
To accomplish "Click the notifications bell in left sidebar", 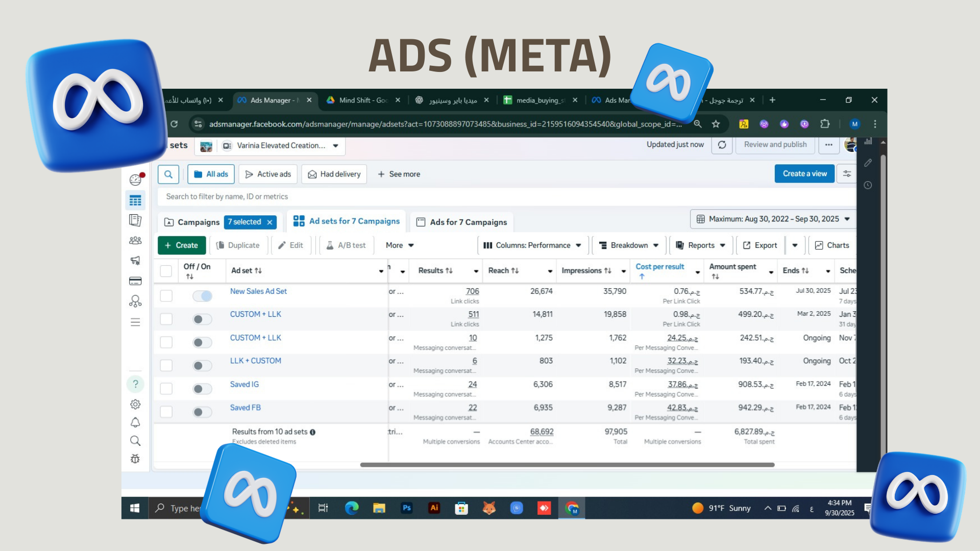I will pos(135,422).
